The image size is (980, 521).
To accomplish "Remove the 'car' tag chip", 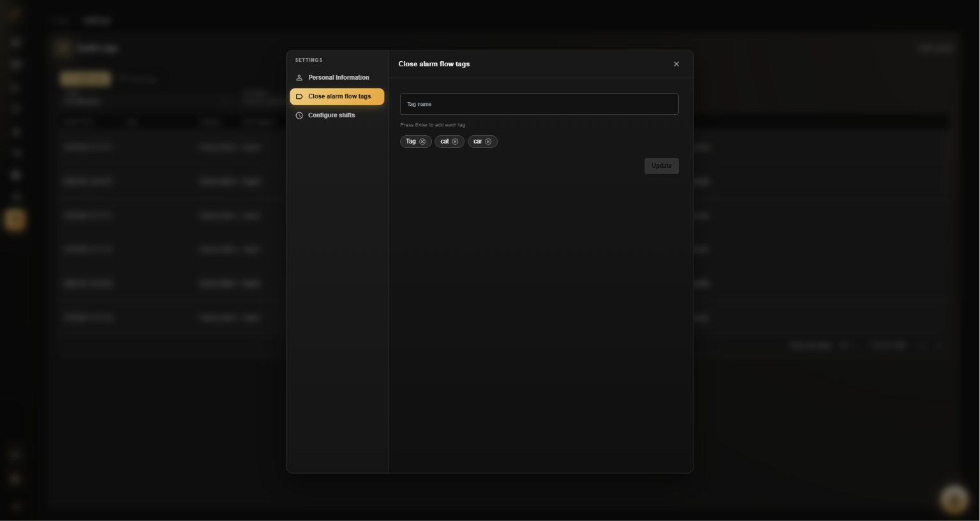I will coord(488,142).
